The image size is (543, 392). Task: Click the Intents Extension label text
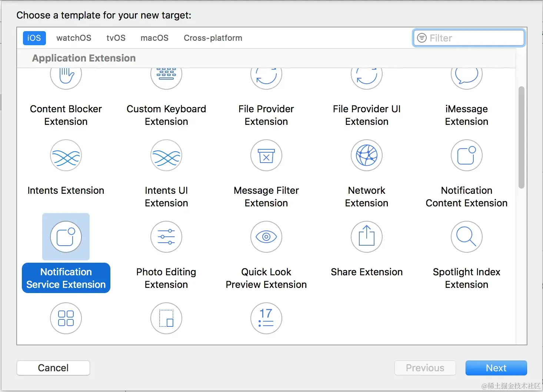pos(66,190)
